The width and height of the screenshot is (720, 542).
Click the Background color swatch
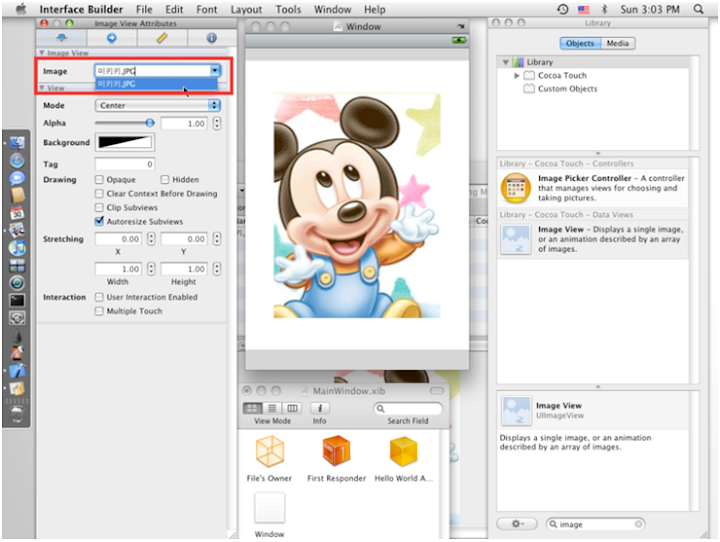[x=125, y=143]
